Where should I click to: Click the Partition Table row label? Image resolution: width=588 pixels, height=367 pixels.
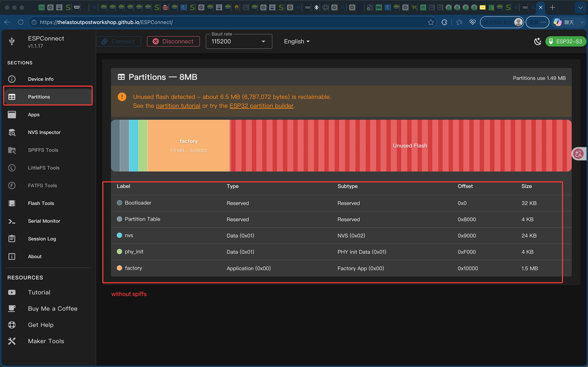click(142, 219)
